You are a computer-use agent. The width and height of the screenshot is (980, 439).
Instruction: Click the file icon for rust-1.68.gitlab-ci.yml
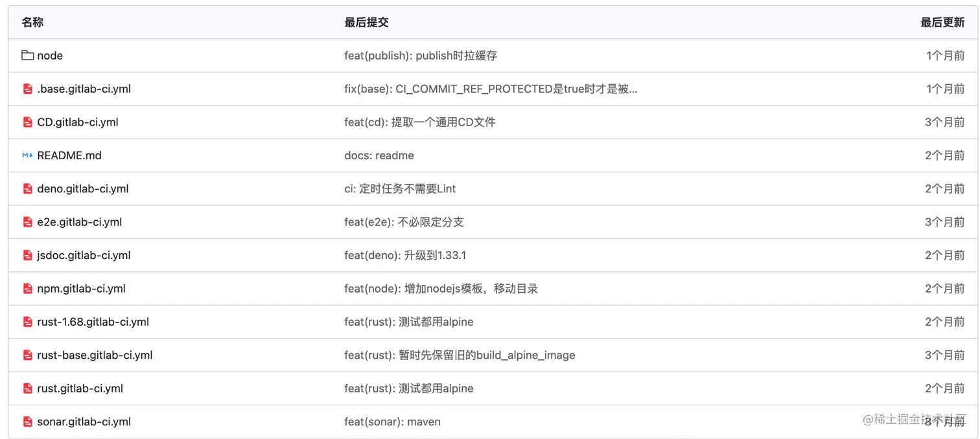tap(27, 322)
